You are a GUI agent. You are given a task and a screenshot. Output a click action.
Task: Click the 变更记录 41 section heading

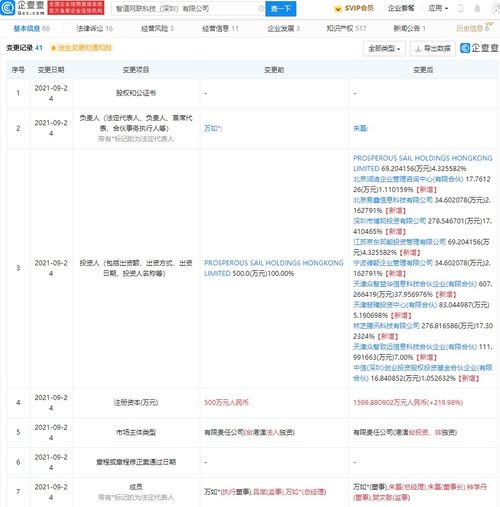[x=24, y=48]
